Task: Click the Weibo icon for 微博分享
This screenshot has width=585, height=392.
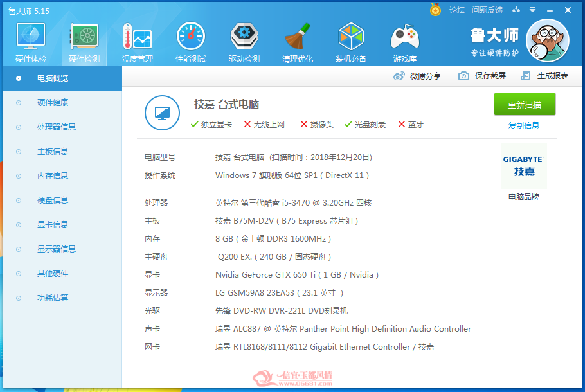Action: pyautogui.click(x=399, y=76)
